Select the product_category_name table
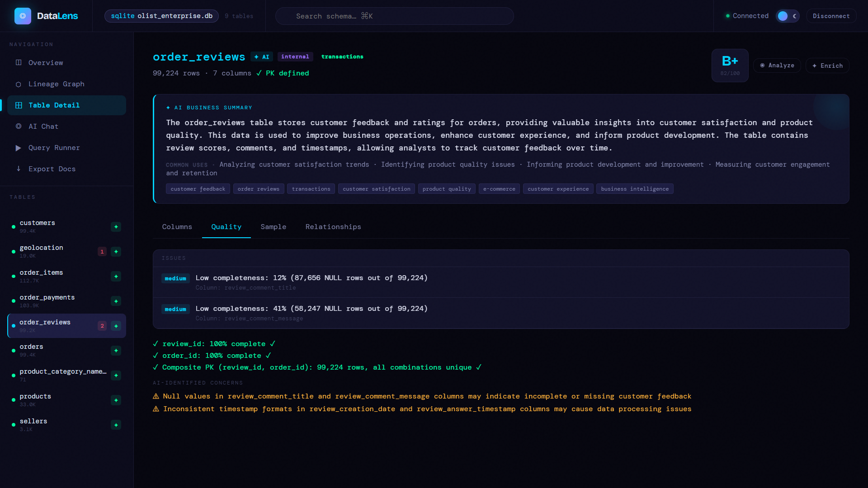868x488 pixels. pyautogui.click(x=66, y=375)
